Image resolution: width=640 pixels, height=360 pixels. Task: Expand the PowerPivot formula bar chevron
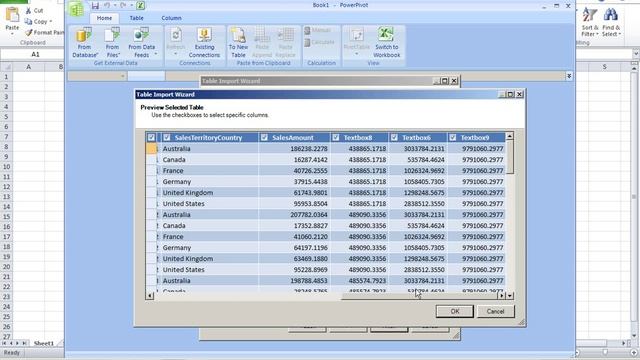pos(569,76)
